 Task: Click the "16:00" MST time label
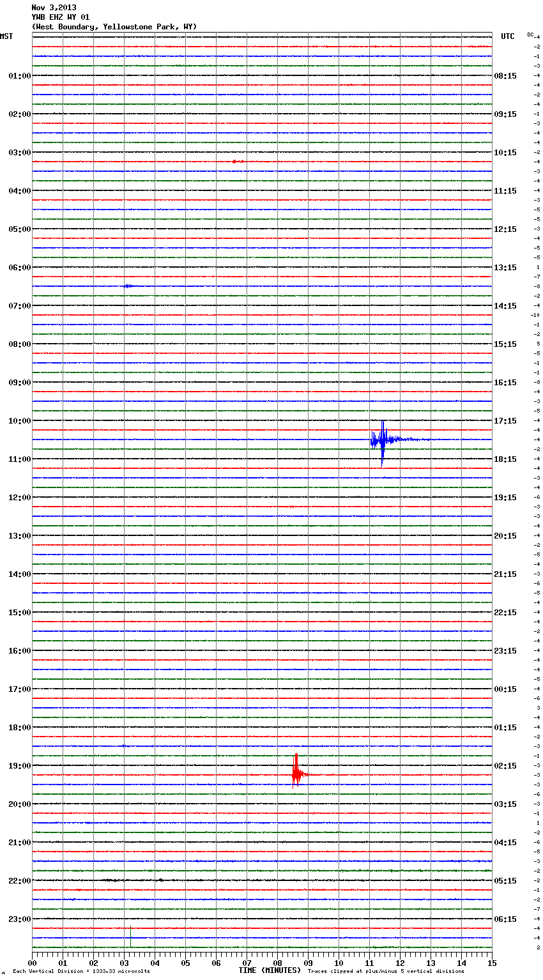(20, 651)
